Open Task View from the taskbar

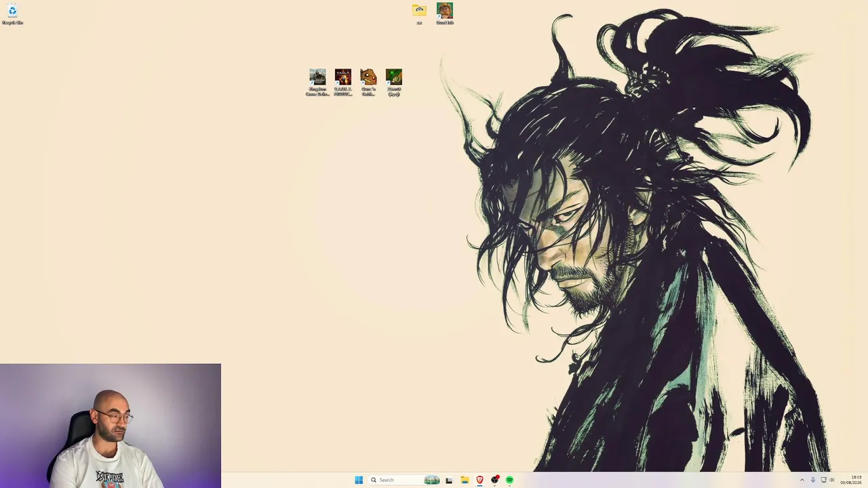(x=449, y=480)
